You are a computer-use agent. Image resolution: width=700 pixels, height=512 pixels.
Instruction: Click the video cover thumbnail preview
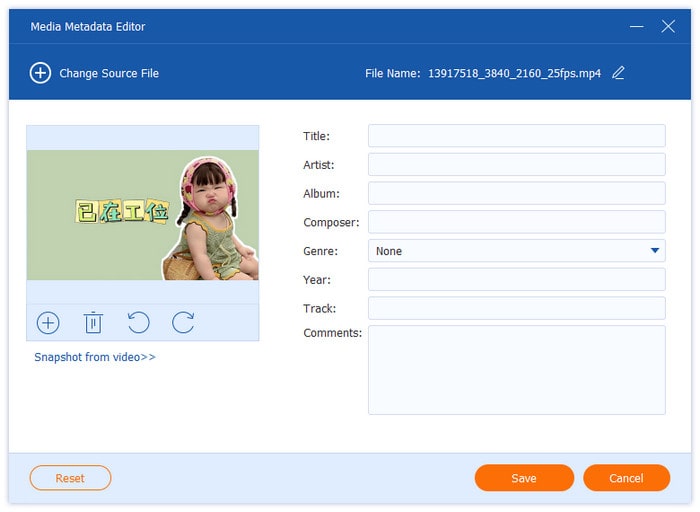tap(142, 215)
